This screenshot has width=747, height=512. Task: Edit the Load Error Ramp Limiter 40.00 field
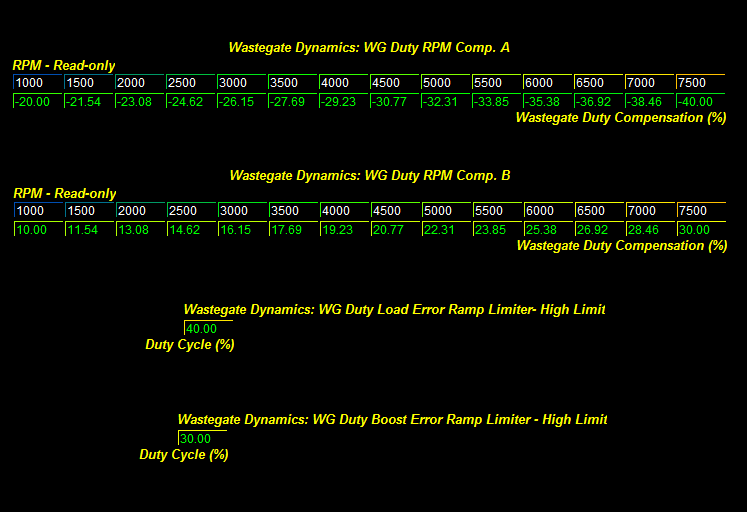[208, 329]
